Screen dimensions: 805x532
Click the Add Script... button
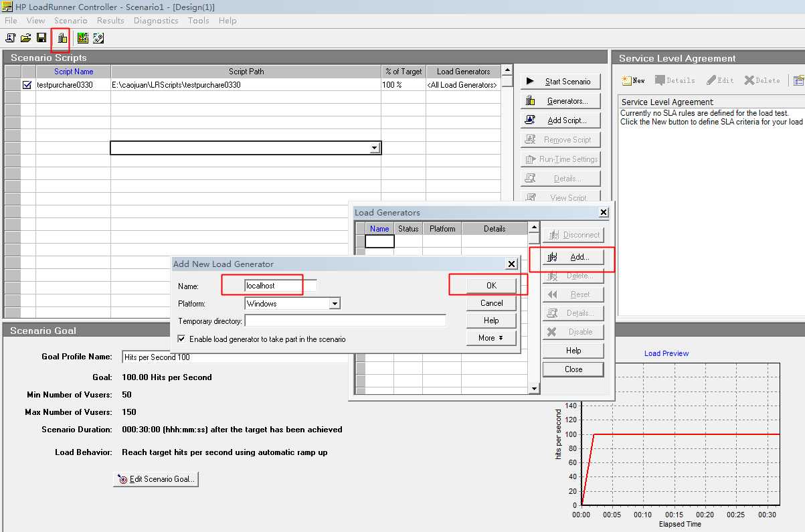coord(561,120)
